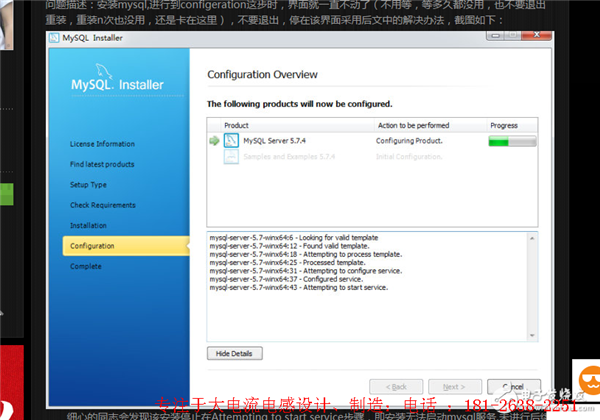Screen dimensions: 600x420
Task: Select the highlighted Configuration step
Action: (x=126, y=246)
